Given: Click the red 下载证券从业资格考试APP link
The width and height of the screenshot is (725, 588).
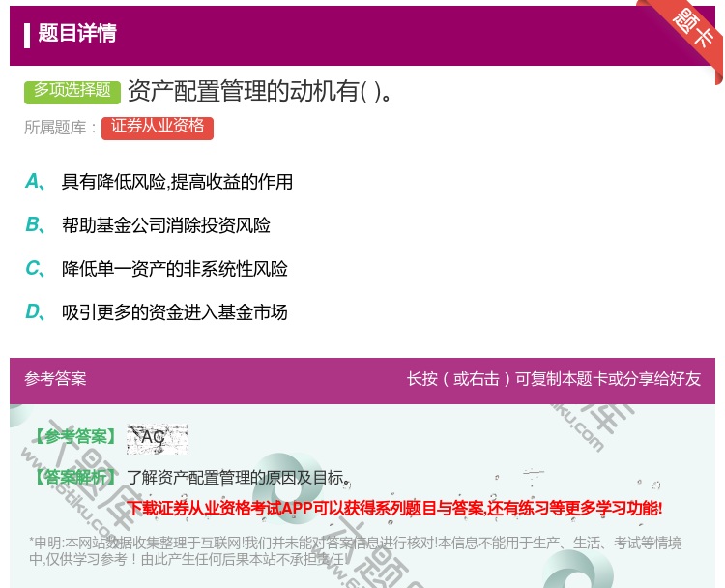Looking at the screenshot, I should click(x=394, y=508).
